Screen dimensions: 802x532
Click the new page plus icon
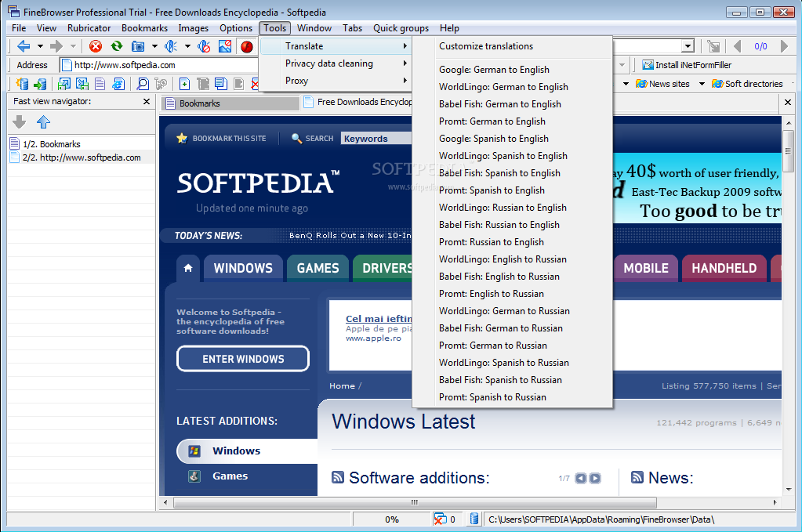(185, 84)
